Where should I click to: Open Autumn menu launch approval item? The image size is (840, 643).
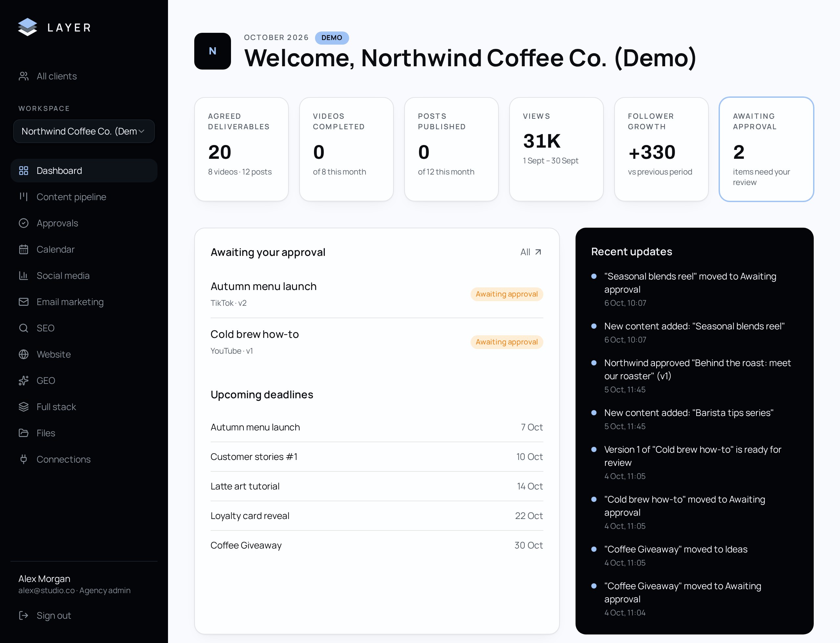pyautogui.click(x=377, y=294)
